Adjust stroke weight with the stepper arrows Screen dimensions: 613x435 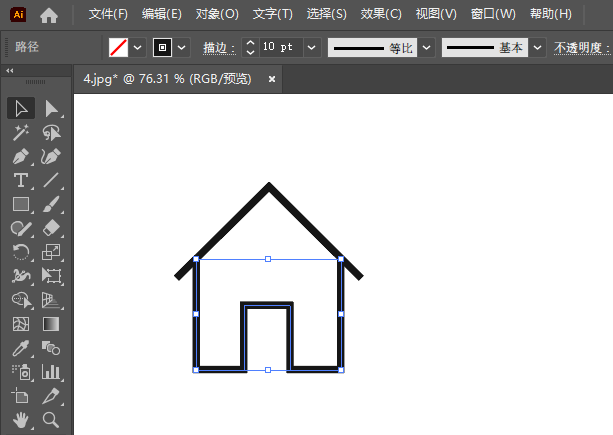(251, 48)
